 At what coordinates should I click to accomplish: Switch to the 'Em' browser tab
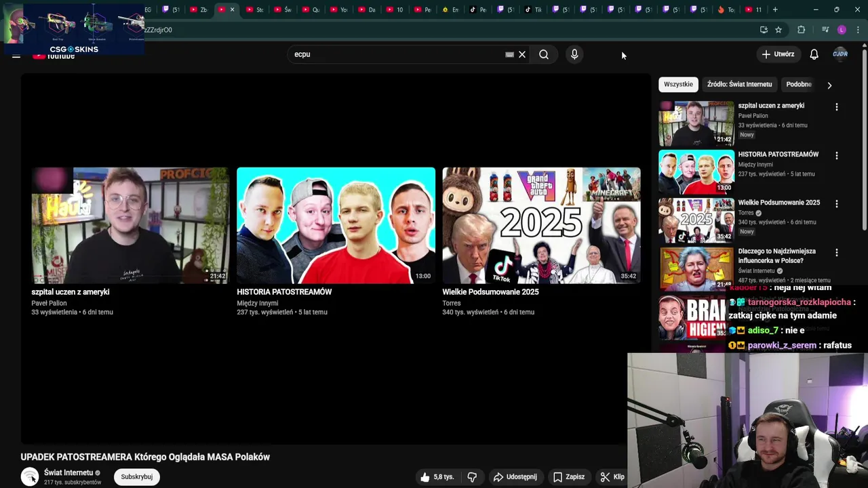[451, 9]
